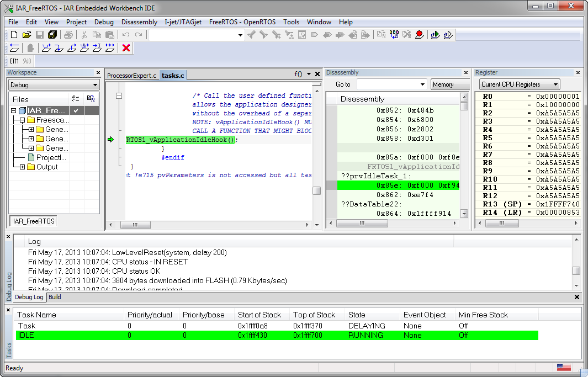Screen dimensions: 588x377
Task: Collapse the Freesca... folder node
Action: [22, 120]
